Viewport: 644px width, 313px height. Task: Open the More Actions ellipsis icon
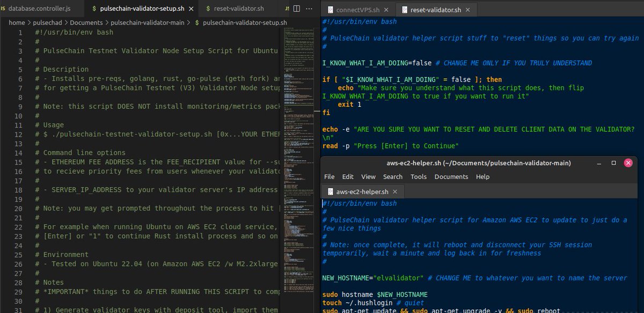(309, 9)
